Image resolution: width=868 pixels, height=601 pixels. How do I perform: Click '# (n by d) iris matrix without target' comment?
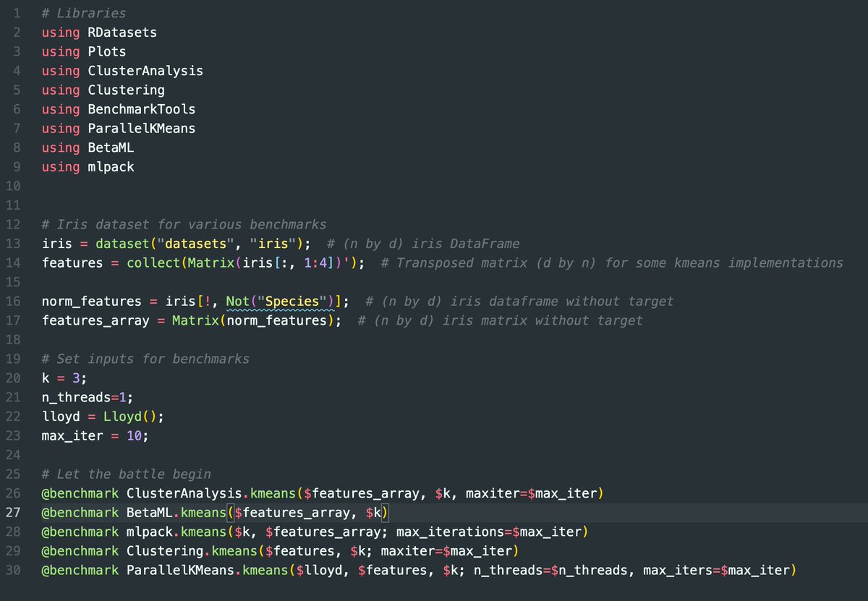pyautogui.click(x=500, y=320)
